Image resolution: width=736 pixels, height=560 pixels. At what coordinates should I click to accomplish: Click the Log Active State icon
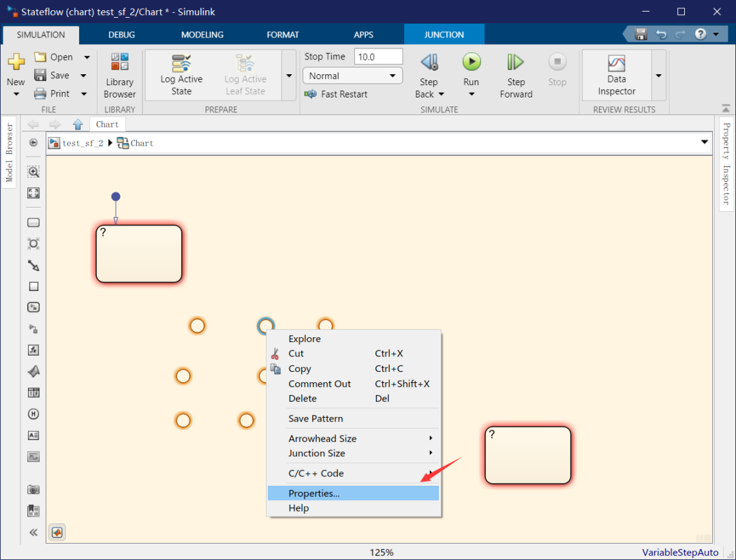[x=181, y=63]
